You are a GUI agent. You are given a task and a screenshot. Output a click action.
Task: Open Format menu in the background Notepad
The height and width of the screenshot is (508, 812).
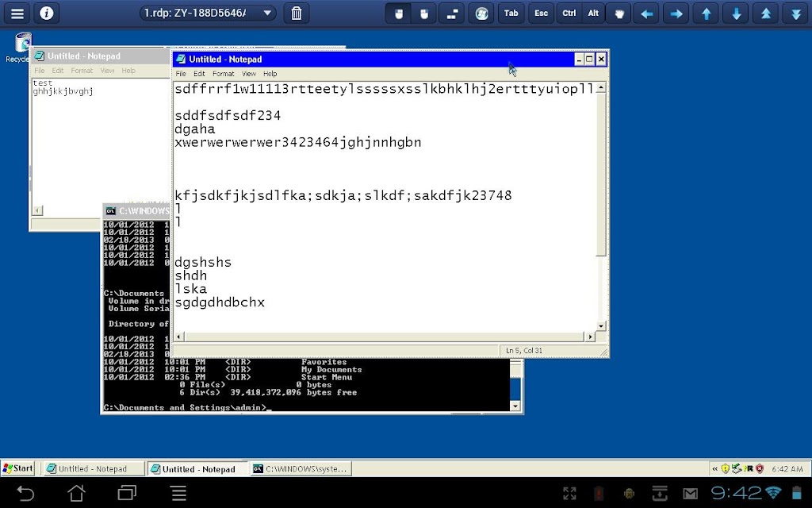point(82,71)
